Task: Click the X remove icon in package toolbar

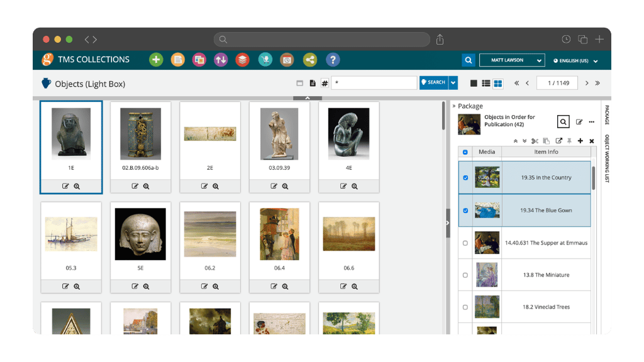Action: point(592,141)
